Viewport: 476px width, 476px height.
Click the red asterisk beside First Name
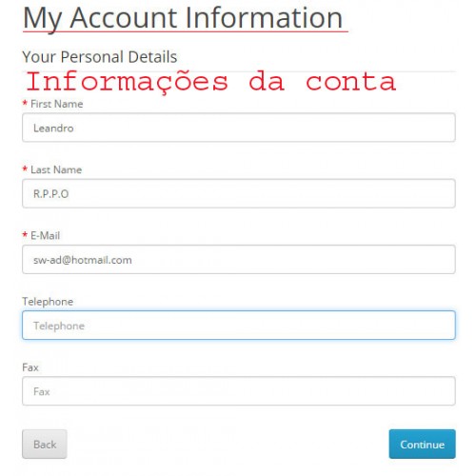coord(25,103)
